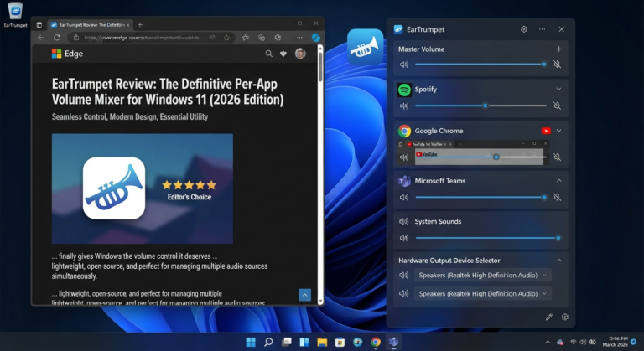
Task: Open EarTrumpet settings gear in panel header
Action: 523,29
